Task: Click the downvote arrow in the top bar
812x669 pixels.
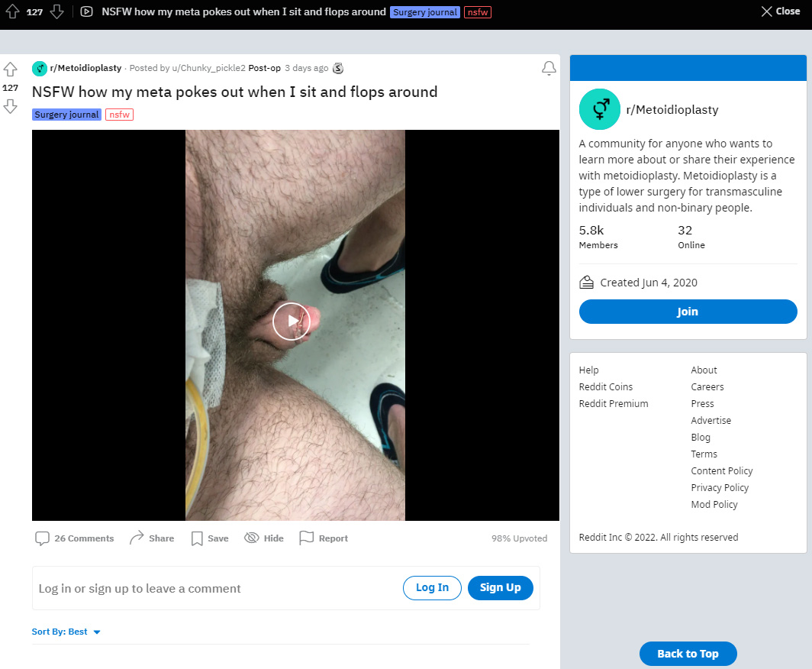Action: 57,11
